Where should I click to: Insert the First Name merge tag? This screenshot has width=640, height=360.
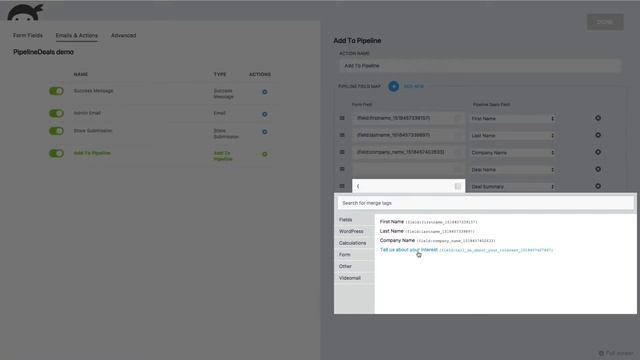pos(428,222)
